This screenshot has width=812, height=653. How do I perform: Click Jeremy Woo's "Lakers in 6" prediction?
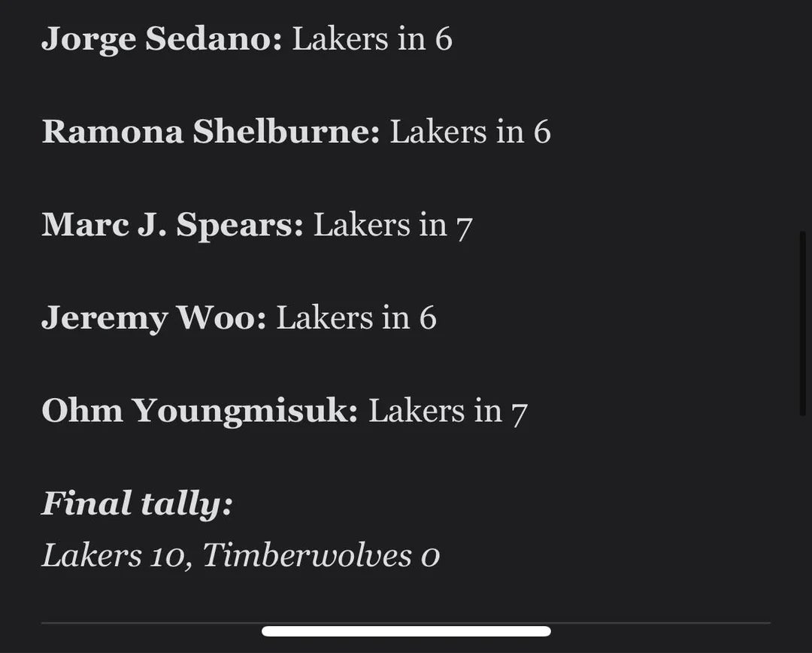pyautogui.click(x=356, y=318)
